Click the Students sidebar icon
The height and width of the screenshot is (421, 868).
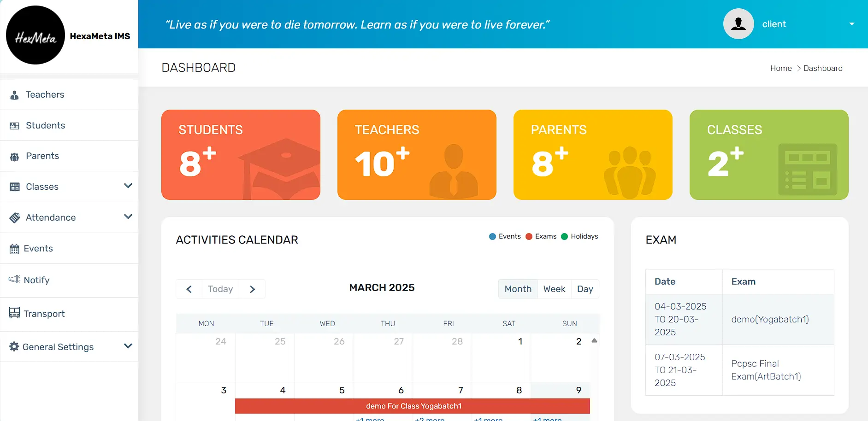point(15,126)
